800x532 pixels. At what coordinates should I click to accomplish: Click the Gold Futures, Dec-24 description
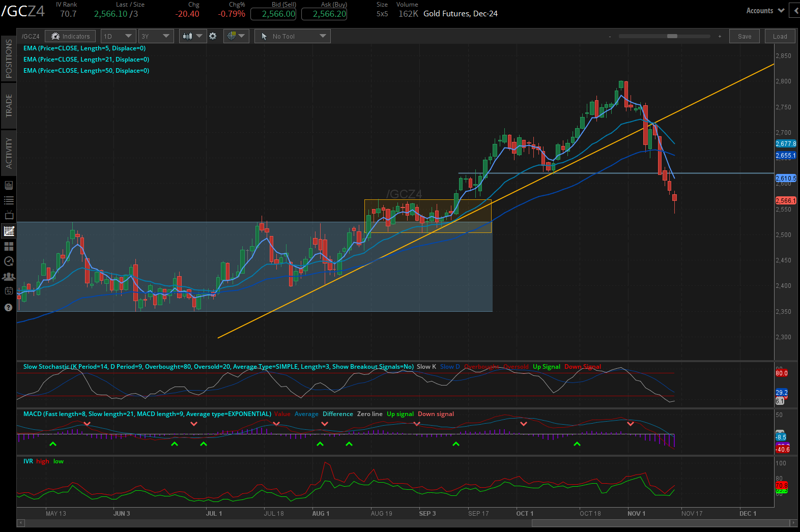461,14
